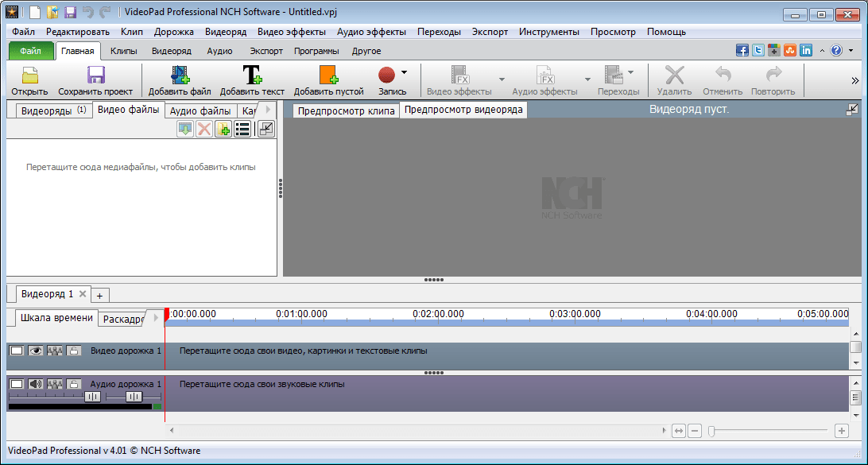This screenshot has height=465, width=868.
Task: Open the help dropdown next to question mark
Action: pyautogui.click(x=849, y=50)
